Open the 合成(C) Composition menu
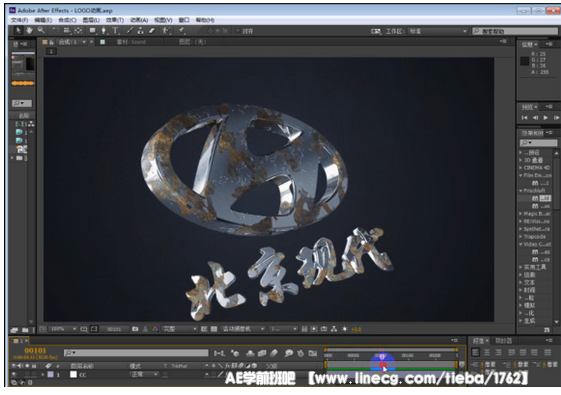Screen dimensions: 561x395 coord(67,20)
